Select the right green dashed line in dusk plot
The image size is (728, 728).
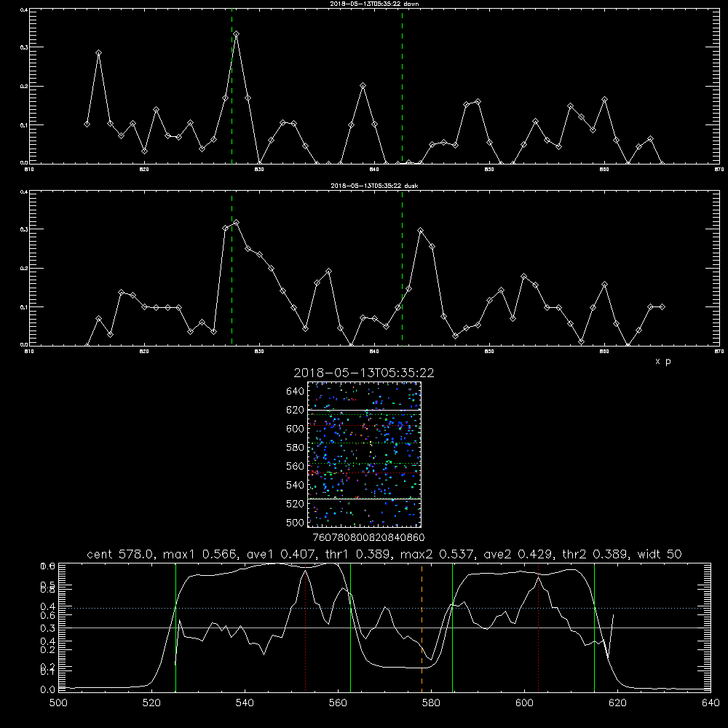402,269
